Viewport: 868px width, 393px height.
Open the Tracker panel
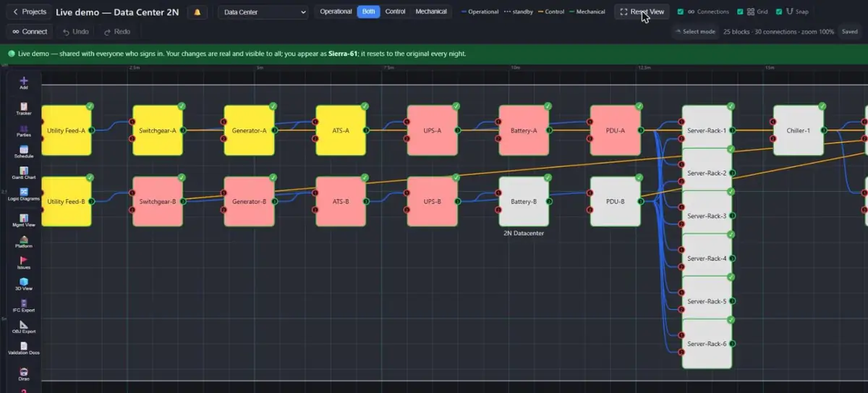24,109
